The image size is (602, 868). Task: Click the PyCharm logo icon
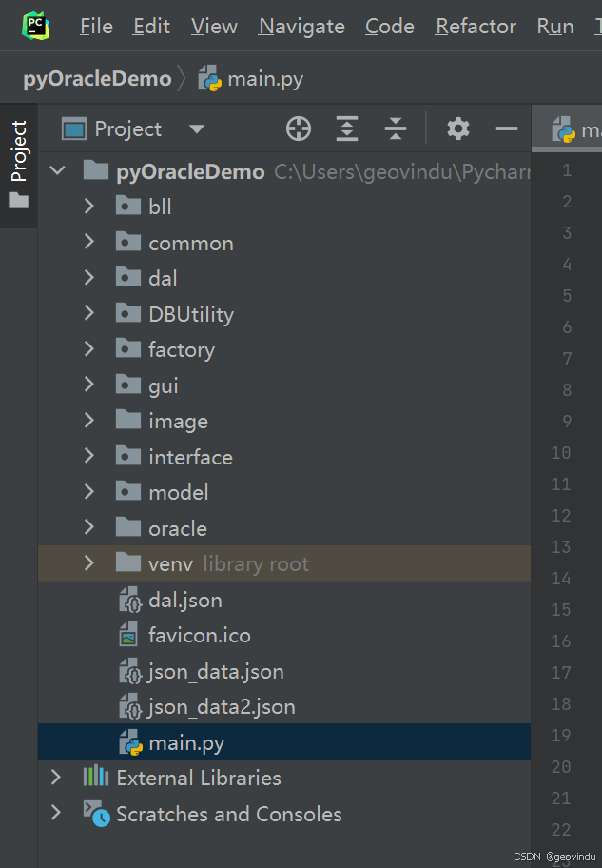coord(36,25)
